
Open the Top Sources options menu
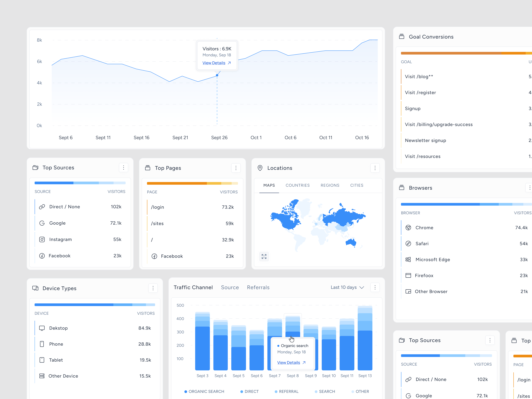click(124, 167)
